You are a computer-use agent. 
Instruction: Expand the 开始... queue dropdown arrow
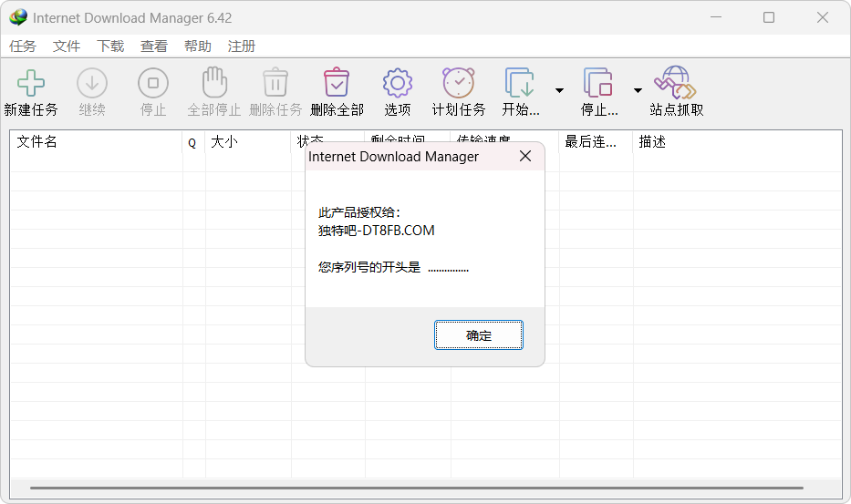(x=559, y=90)
